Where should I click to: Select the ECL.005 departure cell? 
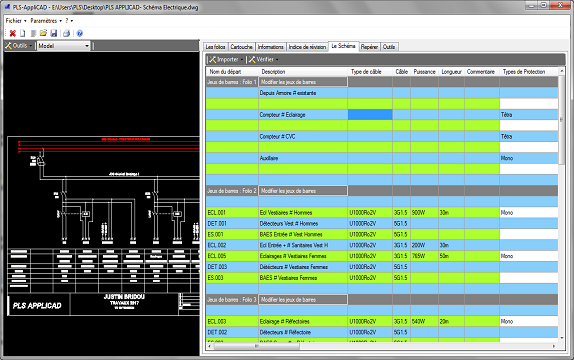(232, 256)
